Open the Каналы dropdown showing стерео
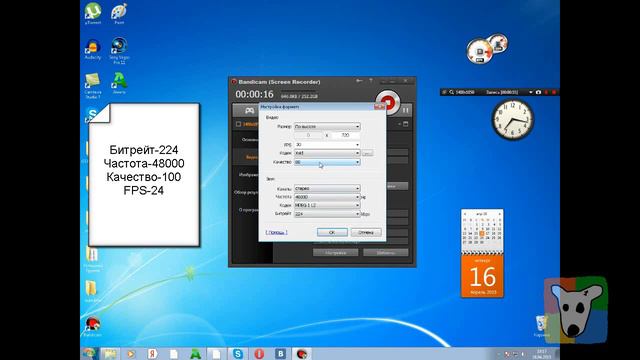640x360 pixels. 327,189
